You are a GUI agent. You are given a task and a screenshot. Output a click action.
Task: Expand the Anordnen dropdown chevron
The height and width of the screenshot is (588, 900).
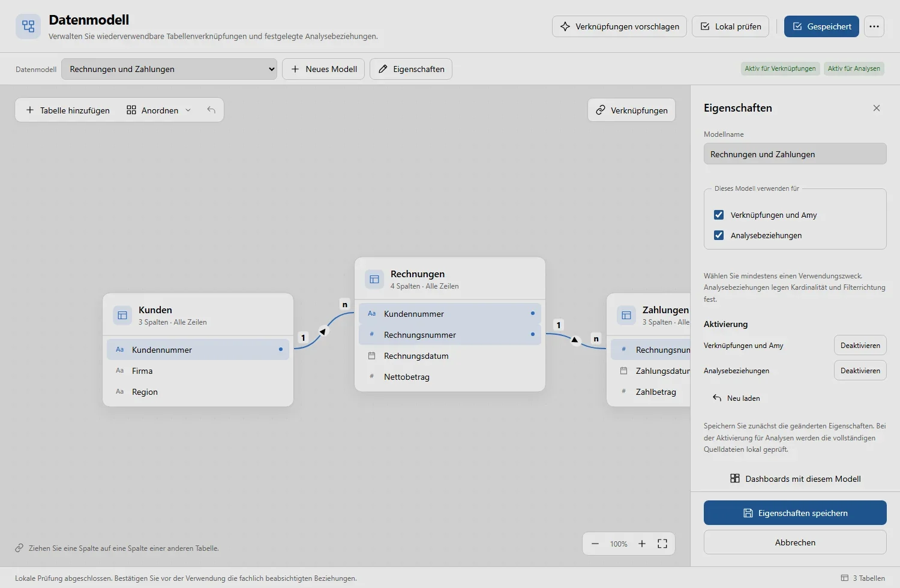pyautogui.click(x=188, y=110)
